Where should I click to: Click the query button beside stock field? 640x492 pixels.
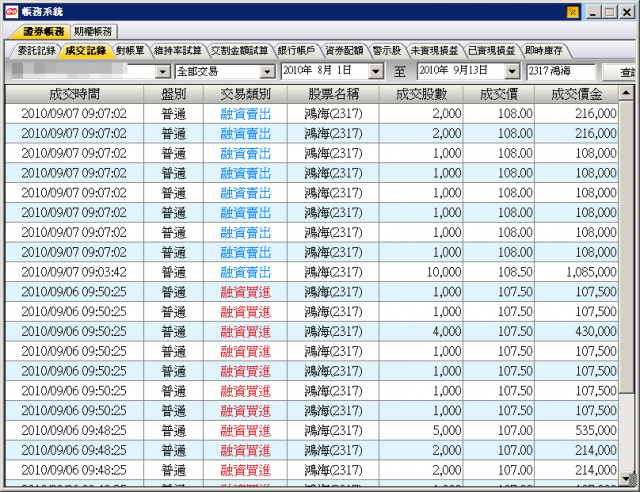[x=620, y=72]
